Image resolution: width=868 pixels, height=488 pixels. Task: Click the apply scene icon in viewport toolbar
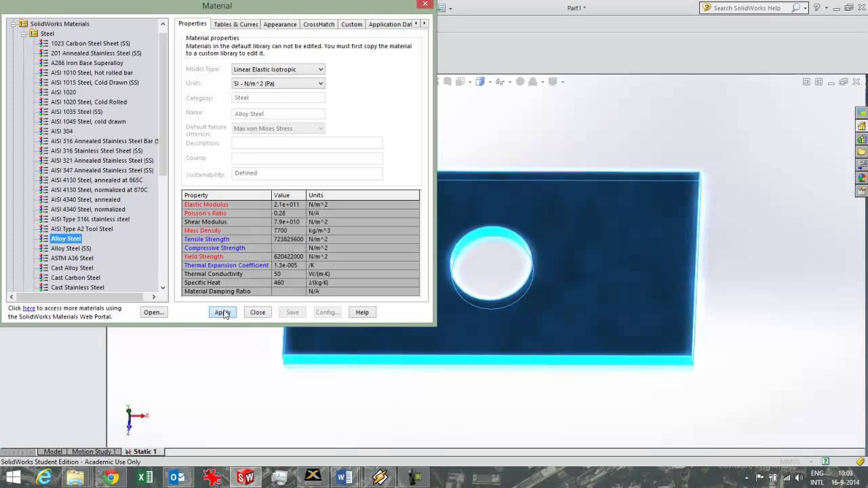pos(533,81)
